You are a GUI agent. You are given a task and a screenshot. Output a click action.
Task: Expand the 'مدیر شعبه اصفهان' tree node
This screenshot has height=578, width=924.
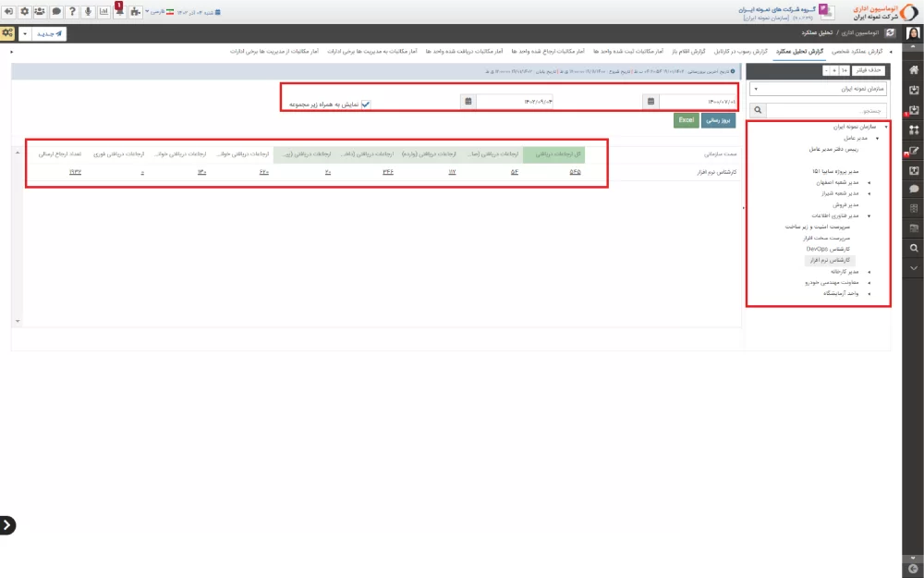click(869, 183)
